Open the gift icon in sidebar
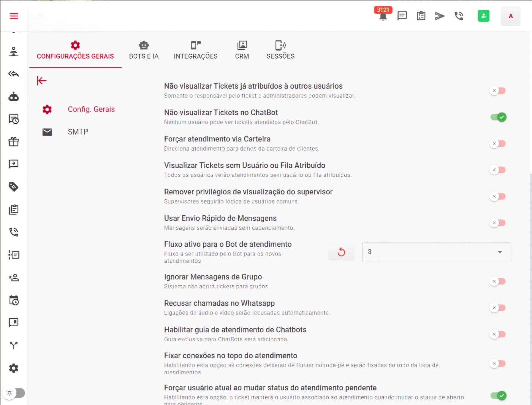 tap(14, 141)
